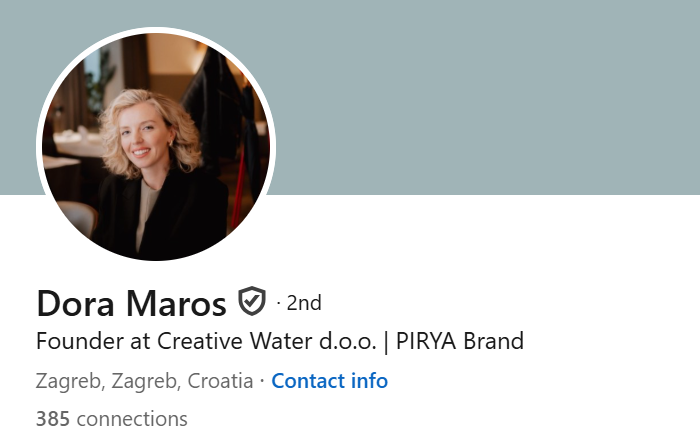Click the 2nd degree connection label

(x=304, y=302)
